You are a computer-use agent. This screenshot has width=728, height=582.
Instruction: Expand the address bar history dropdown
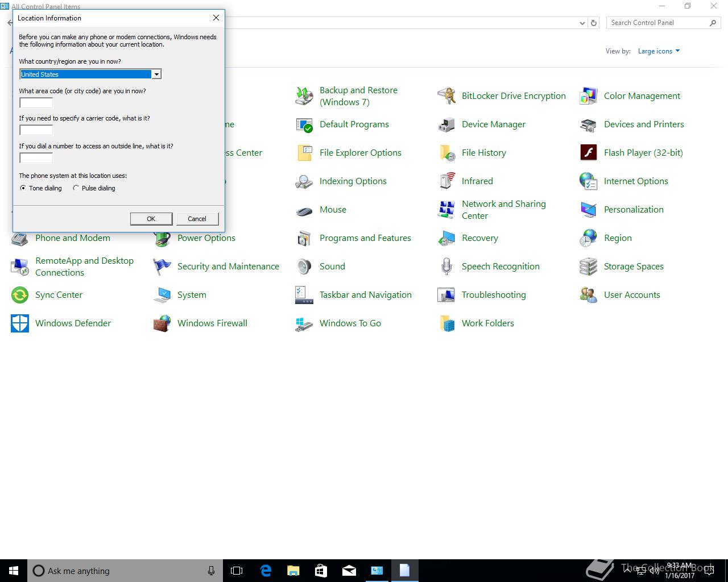tap(582, 23)
